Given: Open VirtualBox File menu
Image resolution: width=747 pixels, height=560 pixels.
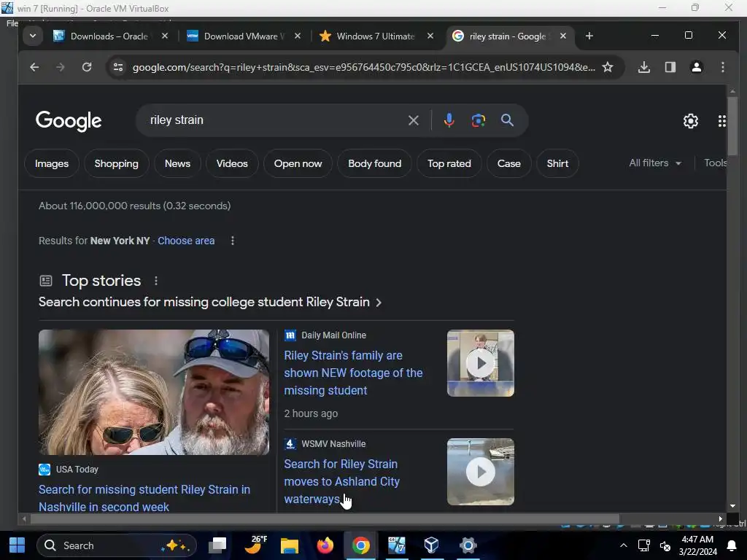Looking at the screenshot, I should pos(12,23).
